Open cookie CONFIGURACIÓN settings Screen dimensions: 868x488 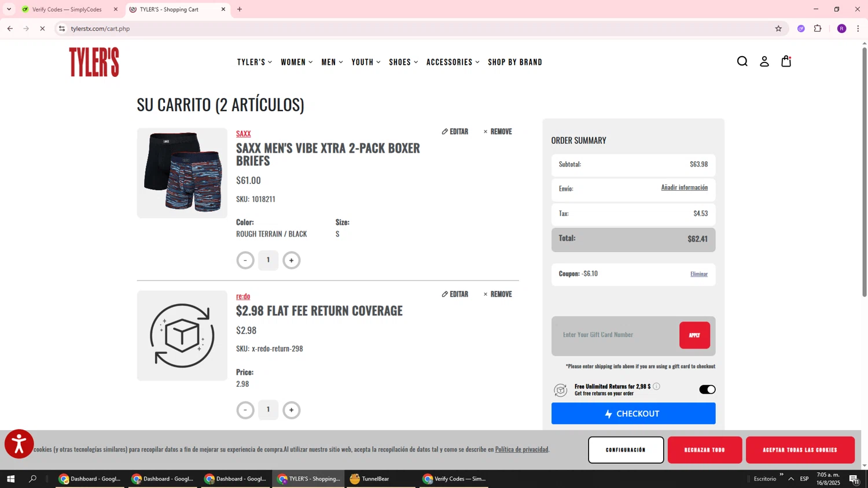pyautogui.click(x=626, y=450)
